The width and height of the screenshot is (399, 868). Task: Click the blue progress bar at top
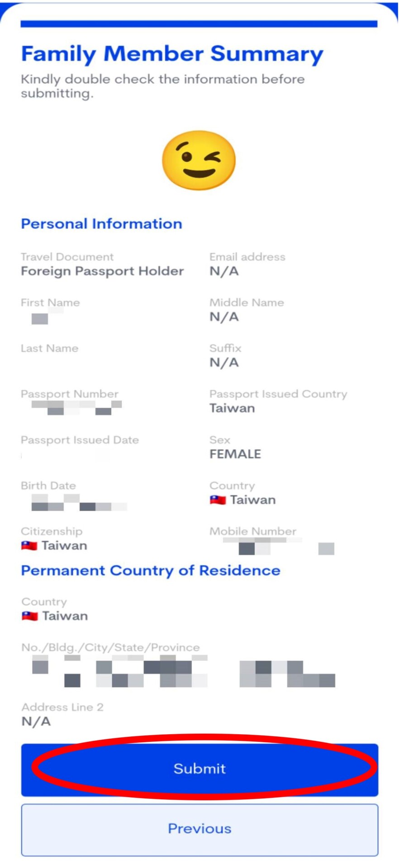tap(199, 24)
